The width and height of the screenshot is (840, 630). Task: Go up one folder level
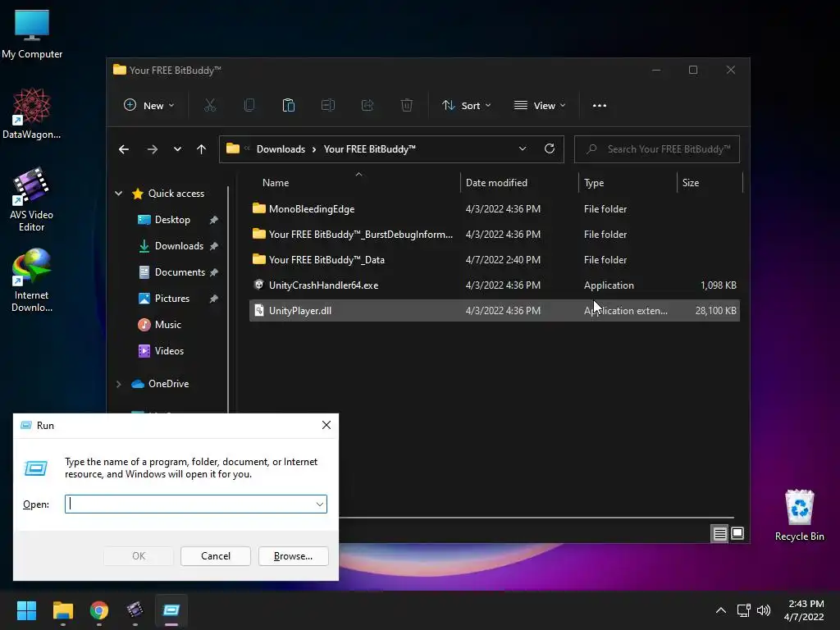pos(202,149)
